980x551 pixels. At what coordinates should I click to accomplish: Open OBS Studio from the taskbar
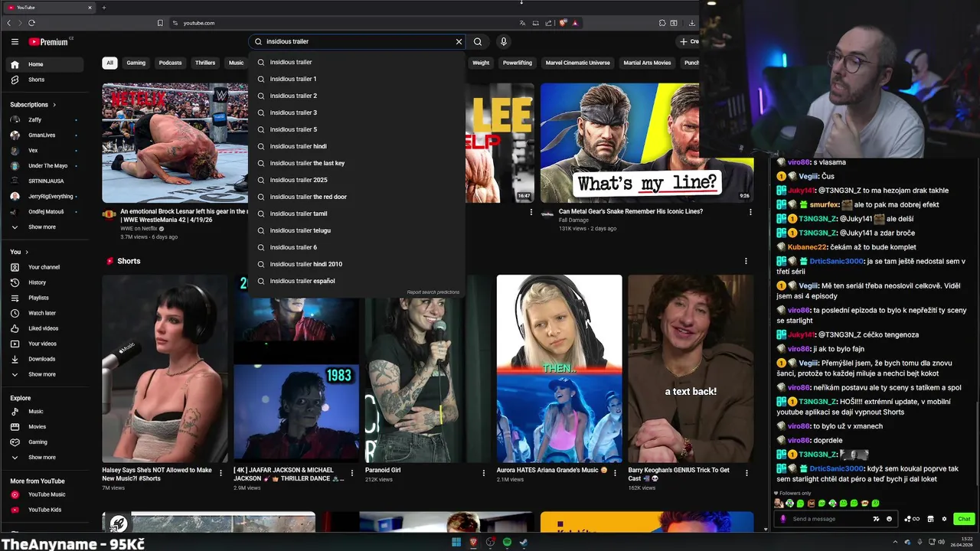coord(490,543)
